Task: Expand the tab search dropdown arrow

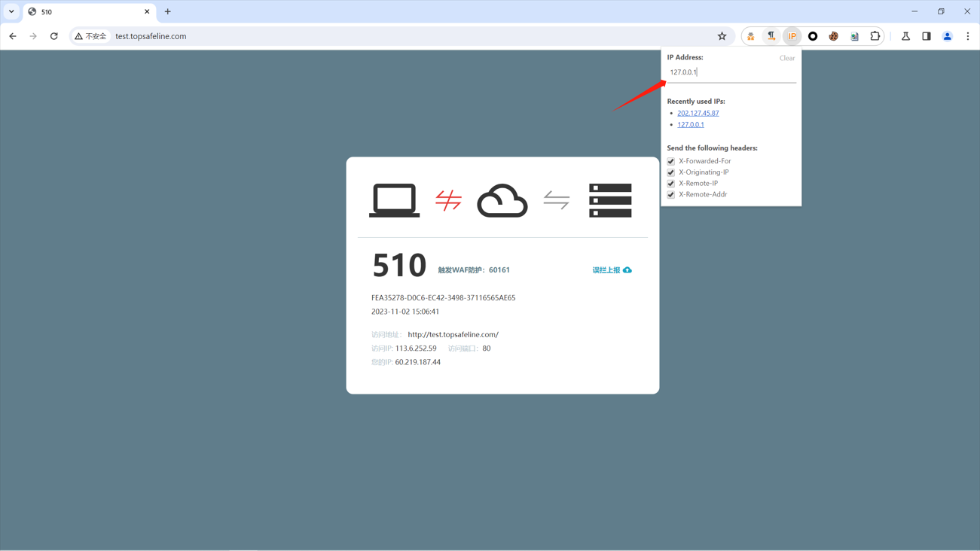Action: coord(11,11)
